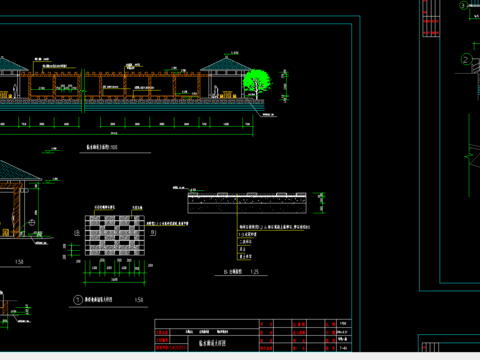Pick the overall green dimension line below elevation

pos(127,135)
